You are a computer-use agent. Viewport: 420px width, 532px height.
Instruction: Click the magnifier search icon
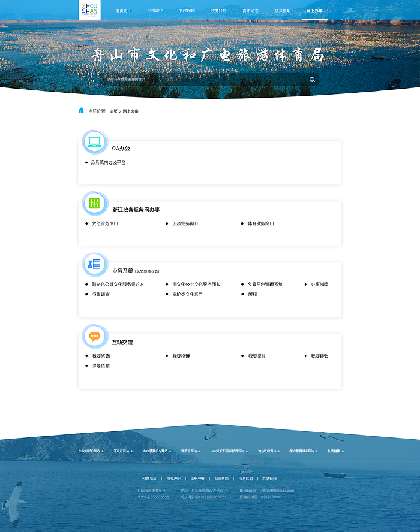coord(312,79)
